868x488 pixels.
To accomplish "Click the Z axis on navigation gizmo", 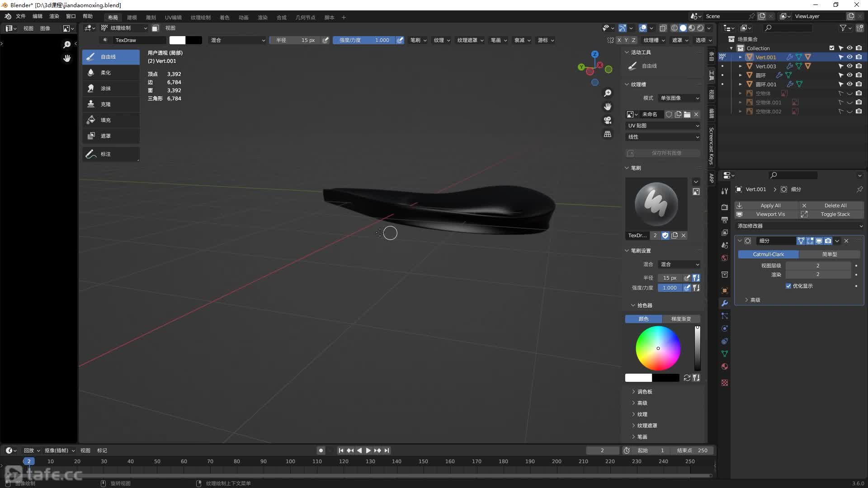I will point(595,54).
